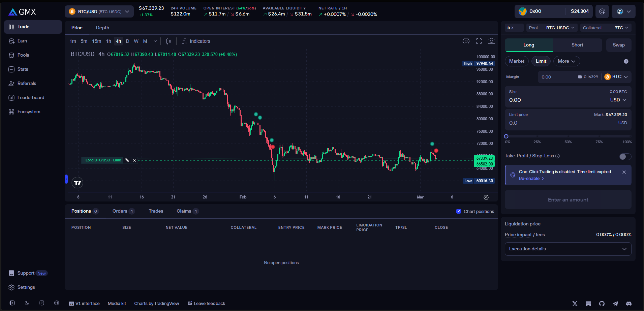644x311 pixels.
Task: Open GMX Substack page icon
Action: (588, 304)
